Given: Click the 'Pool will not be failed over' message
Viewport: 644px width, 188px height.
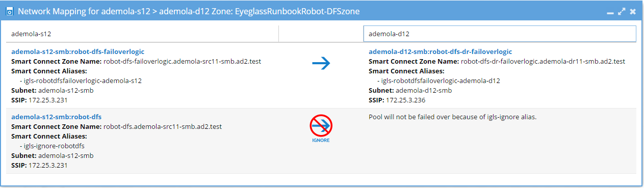Looking at the screenshot, I should click(453, 117).
